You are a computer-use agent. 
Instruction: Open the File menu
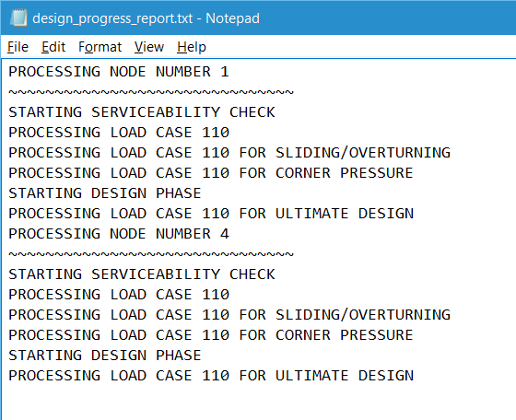pos(18,47)
